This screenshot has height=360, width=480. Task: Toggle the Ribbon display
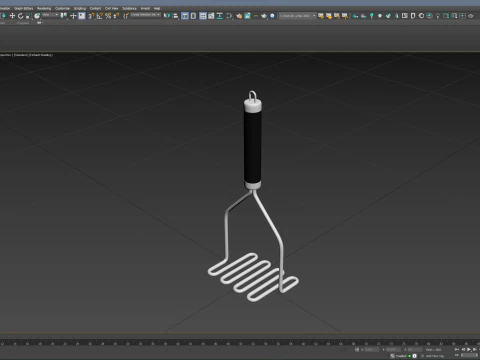[x=203, y=16]
